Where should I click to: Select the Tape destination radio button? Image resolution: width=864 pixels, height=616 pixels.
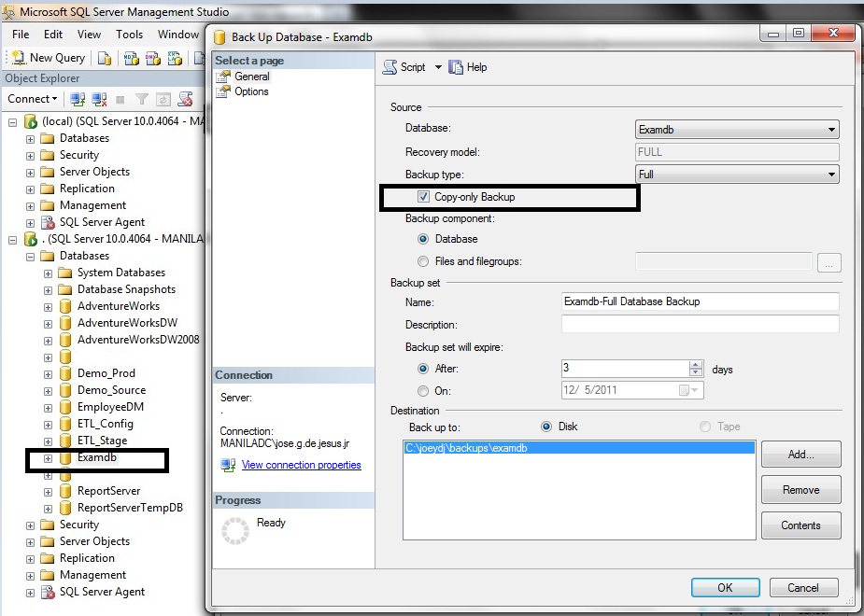[x=705, y=427]
